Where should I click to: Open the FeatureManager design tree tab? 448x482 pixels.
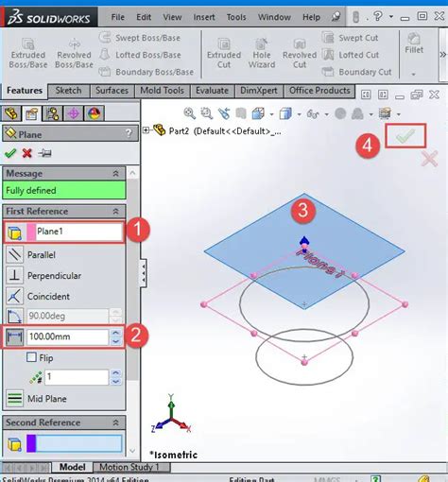tap(11, 113)
